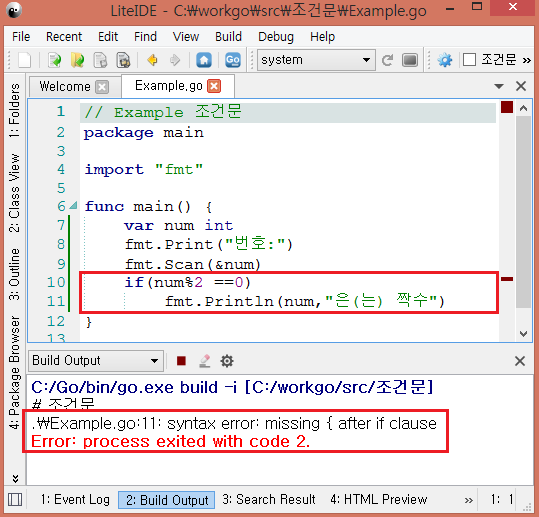
Task: Open the Help menu
Action: (322, 36)
